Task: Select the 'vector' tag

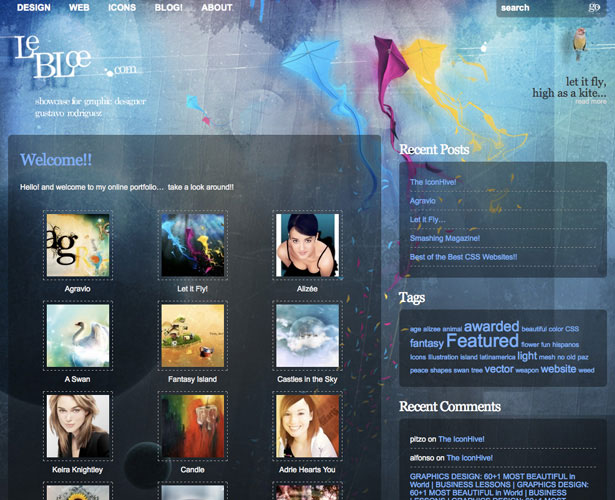Action: click(499, 369)
